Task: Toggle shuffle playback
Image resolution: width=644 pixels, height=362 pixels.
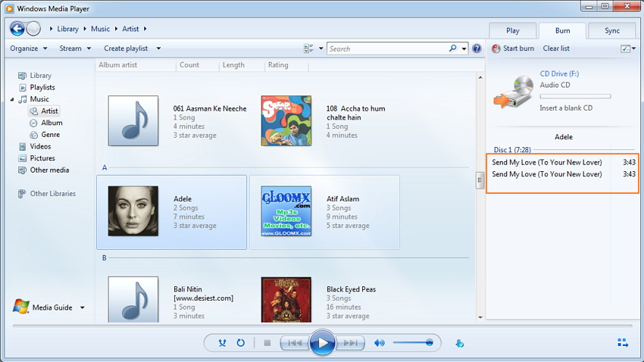Action: click(x=222, y=343)
